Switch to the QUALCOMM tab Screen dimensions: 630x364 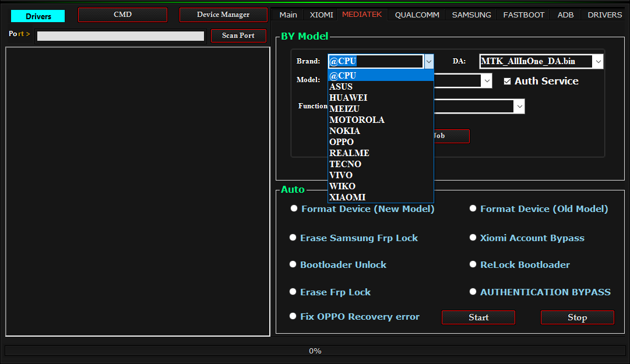(417, 15)
